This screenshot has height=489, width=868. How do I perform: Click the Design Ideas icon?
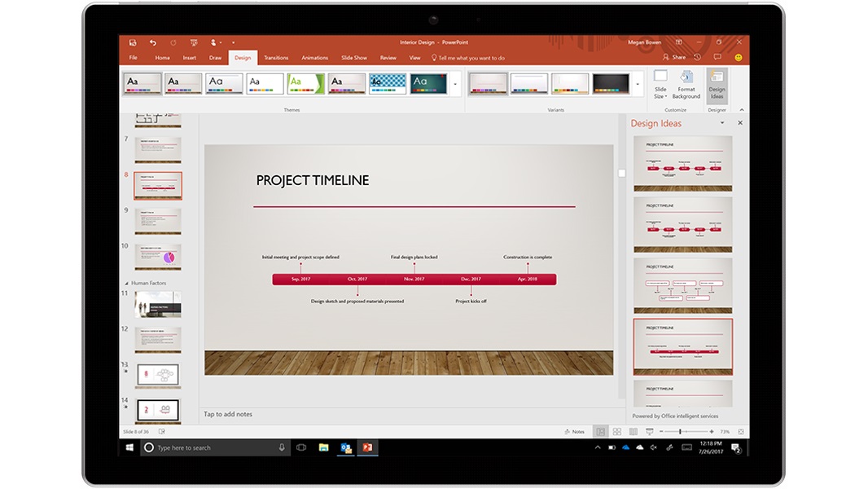pyautogui.click(x=716, y=86)
